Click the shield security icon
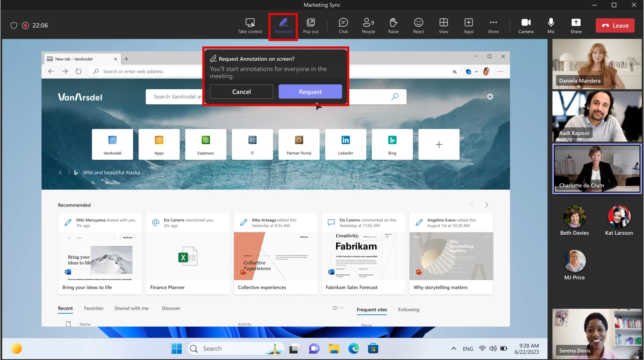Screen dimensions: 644x360 [x=14, y=25]
